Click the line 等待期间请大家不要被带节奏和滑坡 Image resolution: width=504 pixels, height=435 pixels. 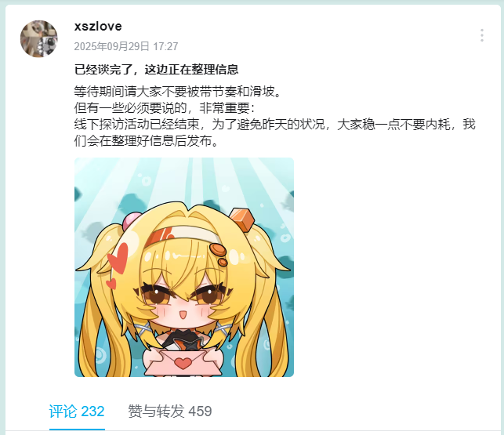coord(178,92)
